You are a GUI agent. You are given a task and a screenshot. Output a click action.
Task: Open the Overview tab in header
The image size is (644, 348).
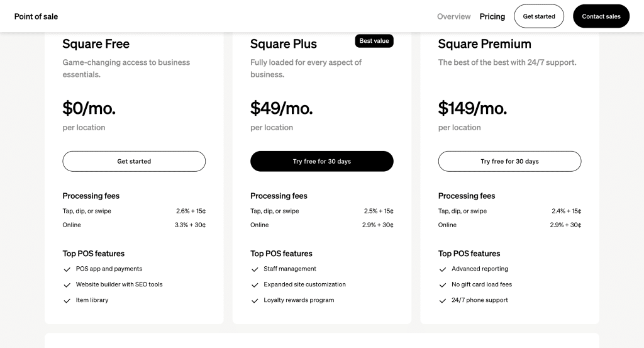pos(453,16)
